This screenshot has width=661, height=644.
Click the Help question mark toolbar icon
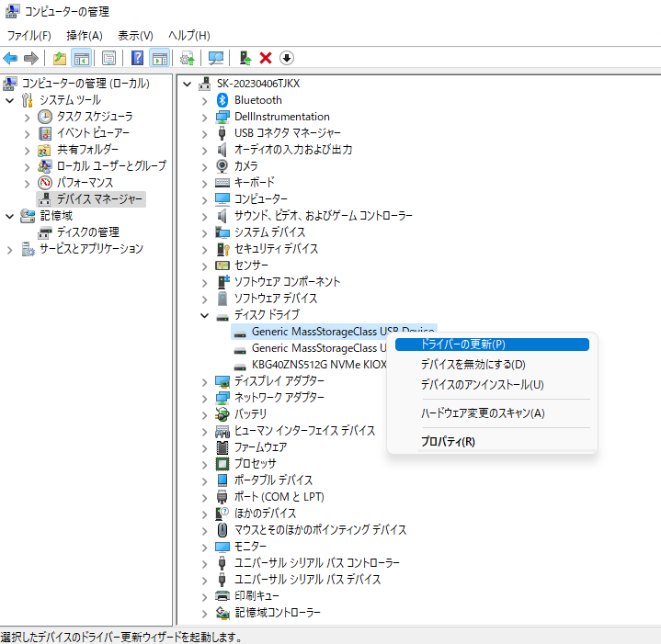click(137, 58)
